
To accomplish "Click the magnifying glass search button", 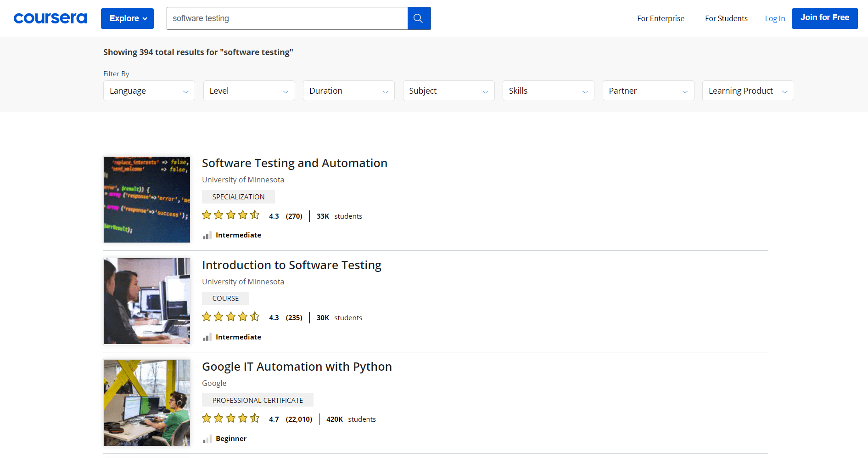I will coord(419,18).
